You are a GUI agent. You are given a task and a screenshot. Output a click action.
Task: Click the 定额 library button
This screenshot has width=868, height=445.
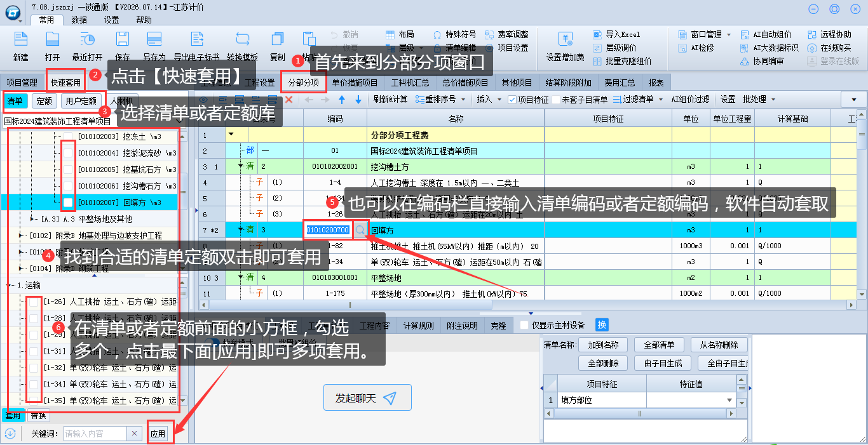coord(44,101)
